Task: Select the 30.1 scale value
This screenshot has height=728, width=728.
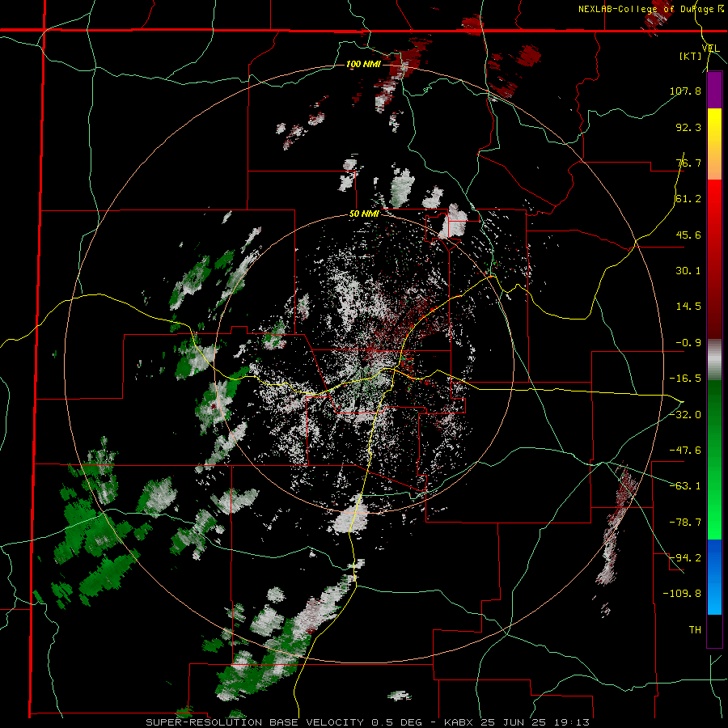Action: (x=688, y=271)
